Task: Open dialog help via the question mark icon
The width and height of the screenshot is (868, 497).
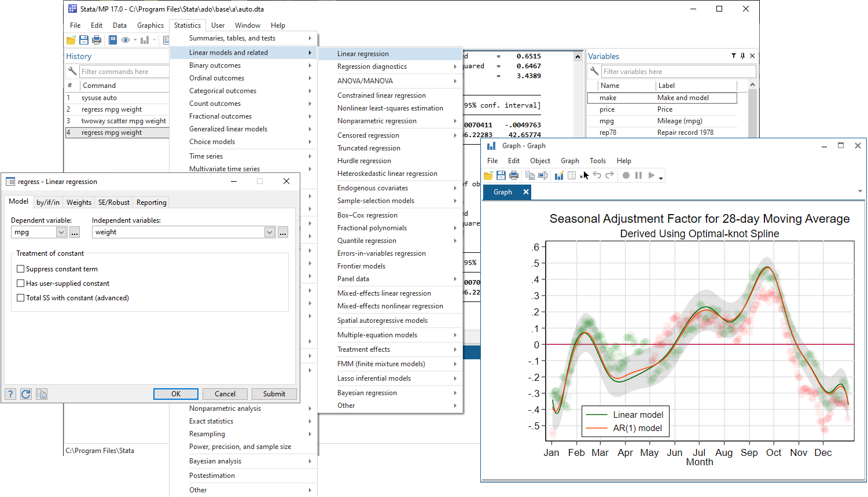Action: tap(10, 394)
